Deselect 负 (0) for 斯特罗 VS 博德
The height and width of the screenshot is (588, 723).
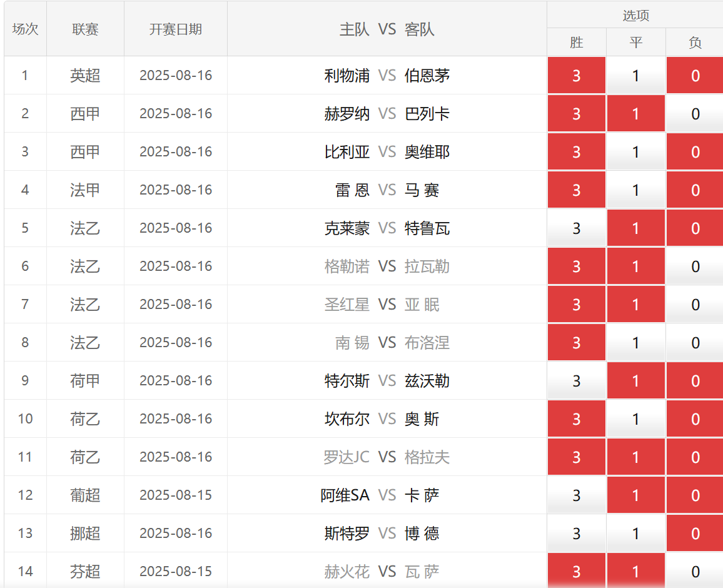(x=695, y=533)
